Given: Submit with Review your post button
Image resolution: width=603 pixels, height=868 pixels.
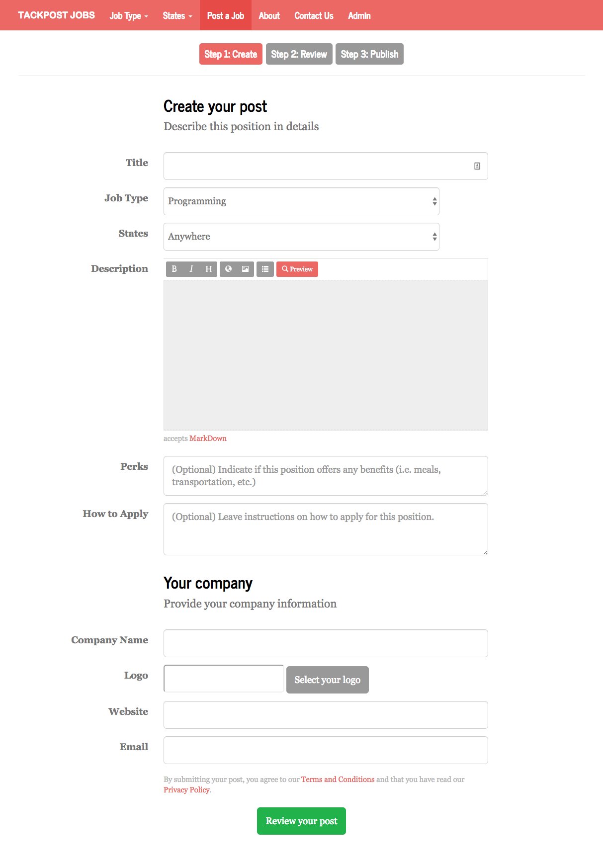Looking at the screenshot, I should 301,821.
